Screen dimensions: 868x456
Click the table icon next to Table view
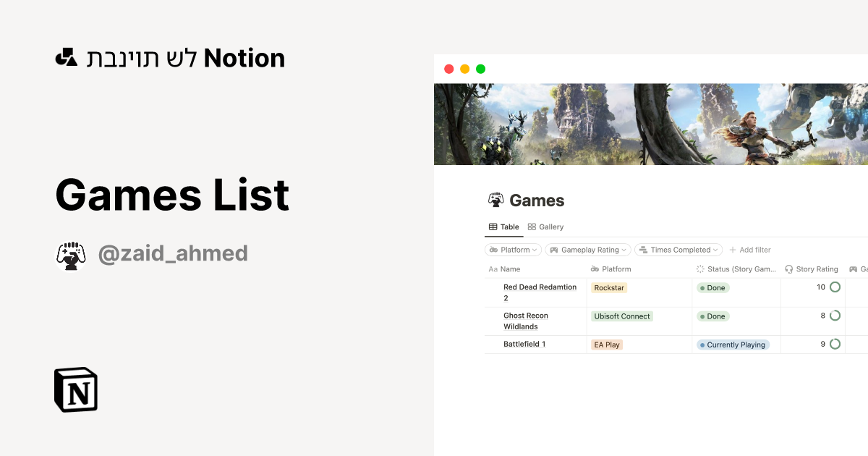click(492, 227)
